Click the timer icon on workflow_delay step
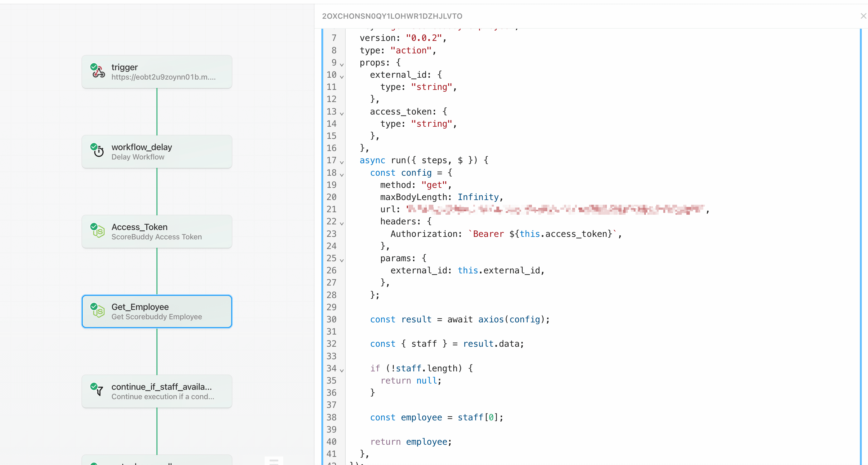This screenshot has width=868, height=465. point(99,152)
